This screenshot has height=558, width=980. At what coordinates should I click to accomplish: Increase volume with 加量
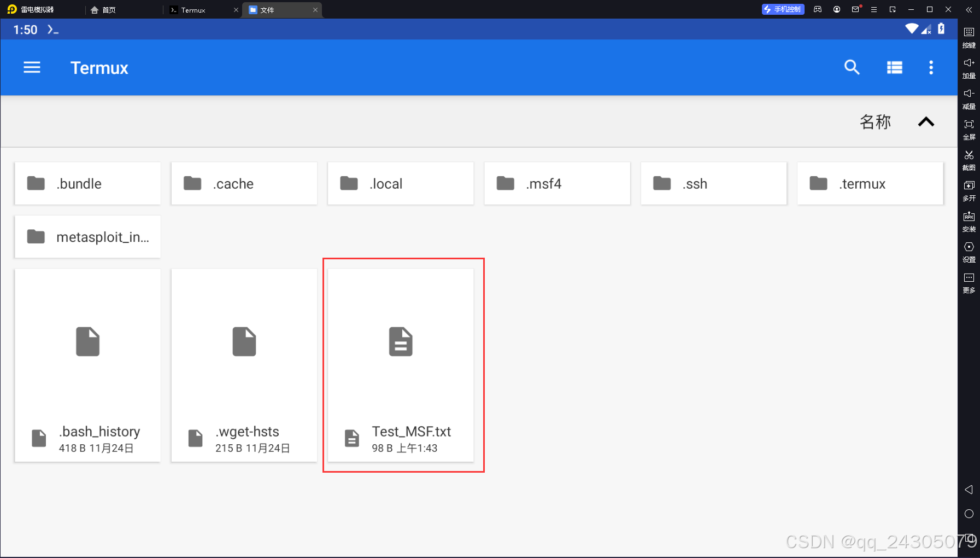(x=969, y=68)
